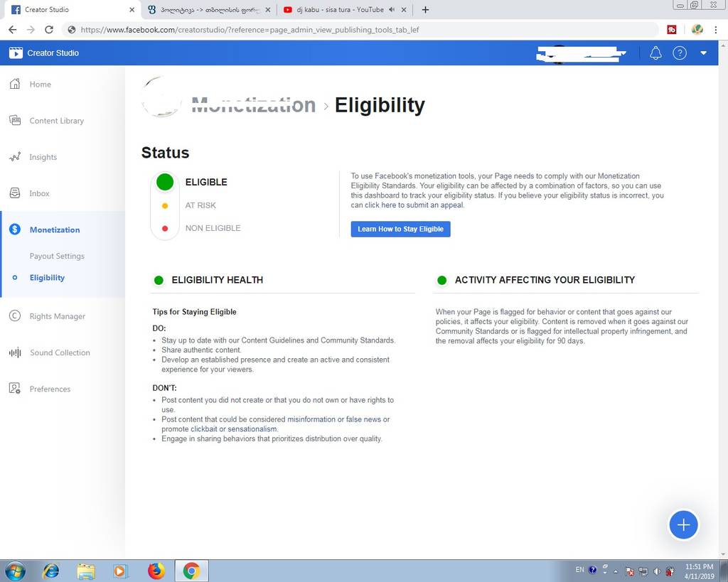Click the AT RISK status label
Screen dimensions: 728x582
click(x=200, y=205)
